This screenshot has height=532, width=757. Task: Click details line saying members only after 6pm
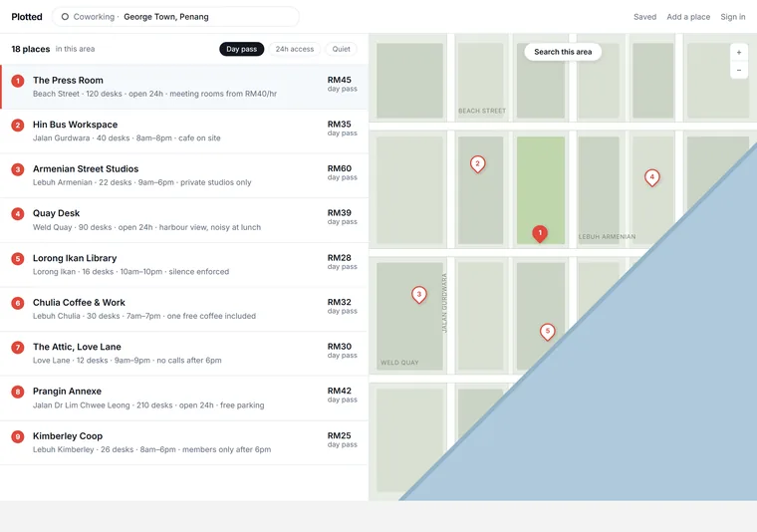151,450
